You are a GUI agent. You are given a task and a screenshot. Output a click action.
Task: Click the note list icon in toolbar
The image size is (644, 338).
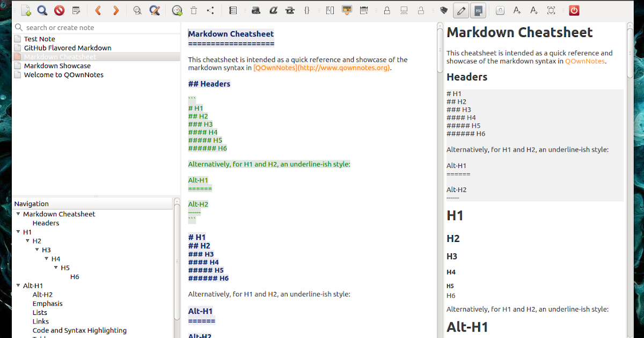pos(232,10)
